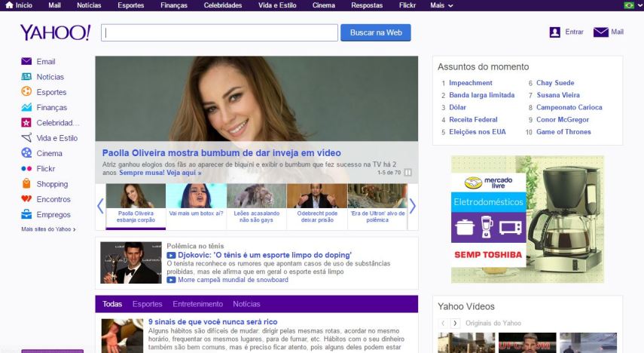Click the Celebridades star icon
Image resolution: width=644 pixels, height=353 pixels.
point(26,123)
